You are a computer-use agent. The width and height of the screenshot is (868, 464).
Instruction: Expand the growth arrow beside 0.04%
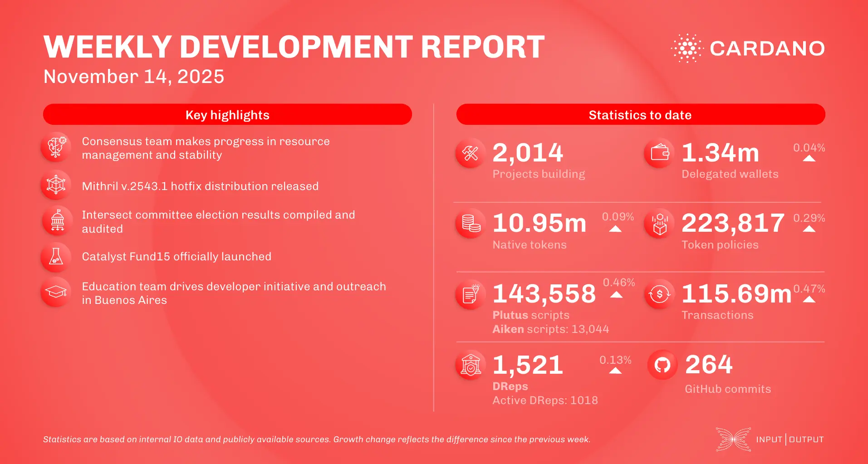[809, 157]
